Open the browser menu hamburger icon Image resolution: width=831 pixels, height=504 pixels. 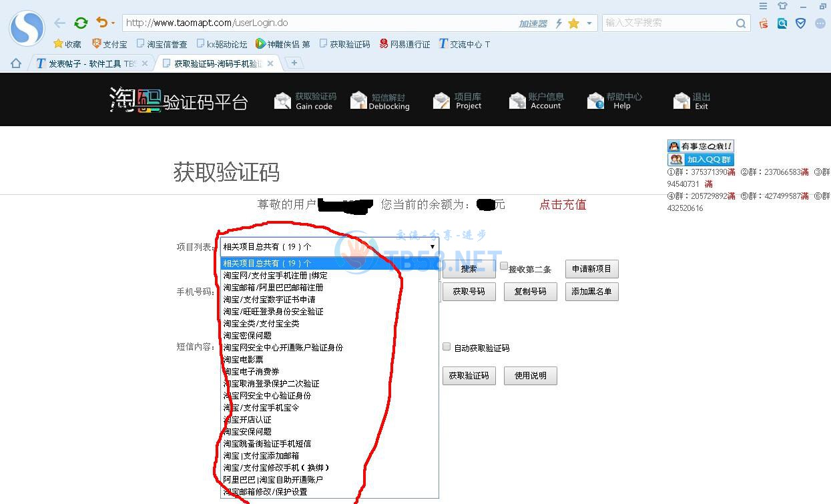click(x=764, y=6)
